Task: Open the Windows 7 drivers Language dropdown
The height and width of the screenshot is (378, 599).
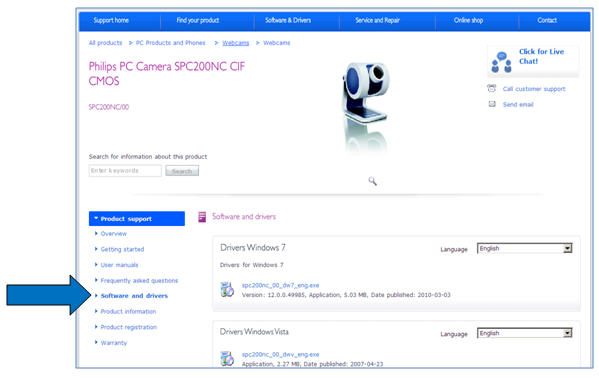Action: point(525,248)
